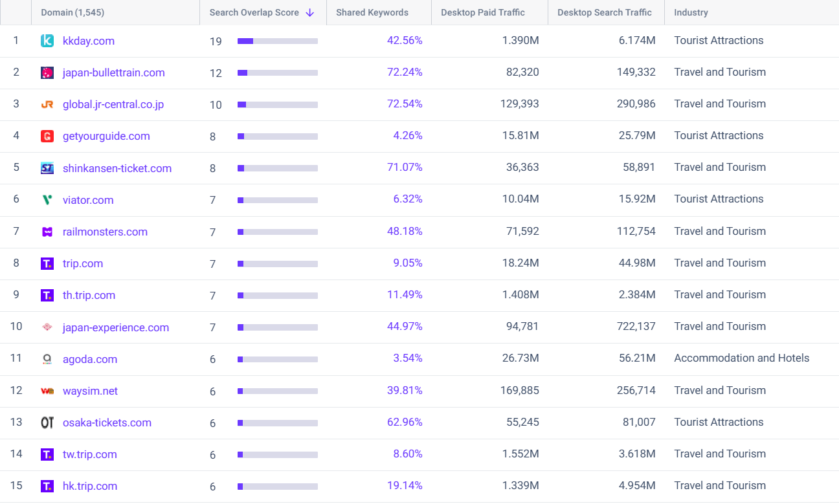Open the shinkansen-ticket.com link
This screenshot has width=839, height=504.
117,168
